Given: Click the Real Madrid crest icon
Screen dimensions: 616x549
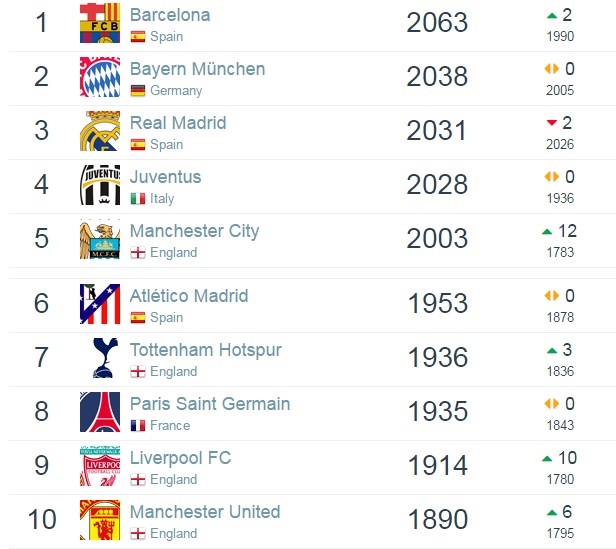Looking at the screenshot, I should [100, 131].
